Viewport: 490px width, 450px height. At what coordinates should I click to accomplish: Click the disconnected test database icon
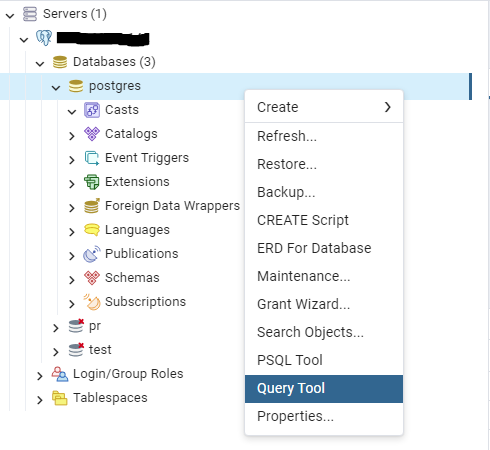tap(76, 350)
